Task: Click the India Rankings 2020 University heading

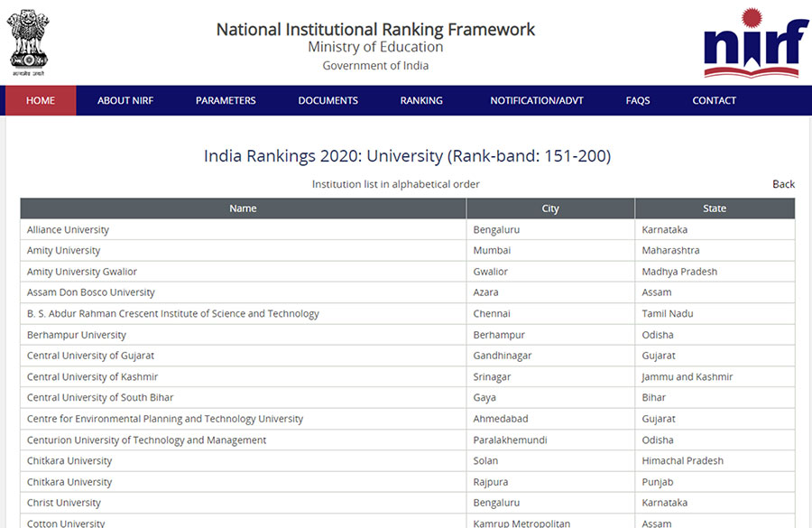Action: (x=407, y=156)
